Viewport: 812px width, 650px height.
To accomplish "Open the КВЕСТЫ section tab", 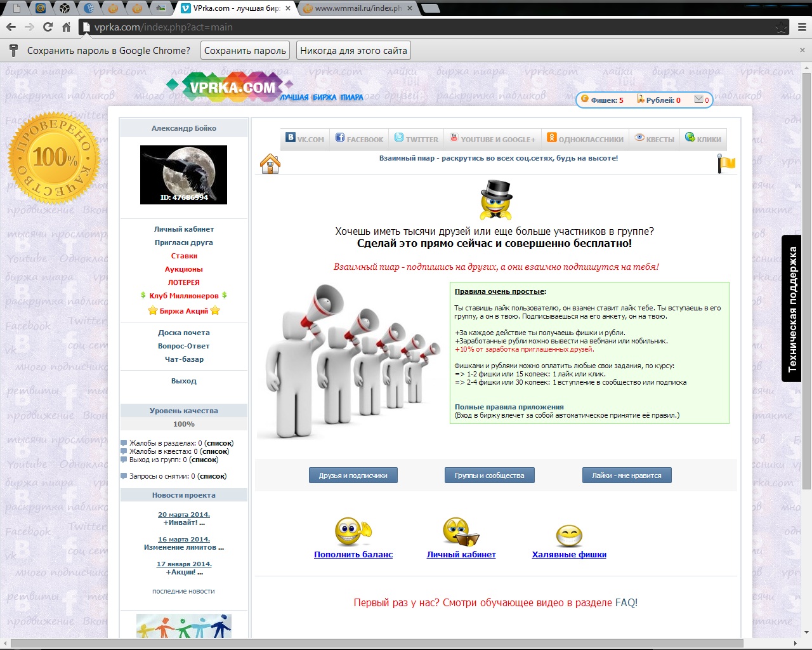I will (655, 139).
